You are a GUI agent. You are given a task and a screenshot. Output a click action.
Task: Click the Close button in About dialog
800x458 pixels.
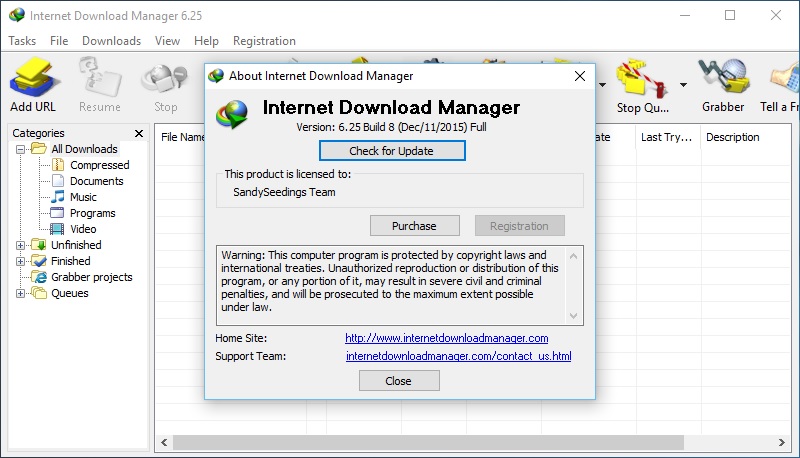pyautogui.click(x=399, y=380)
